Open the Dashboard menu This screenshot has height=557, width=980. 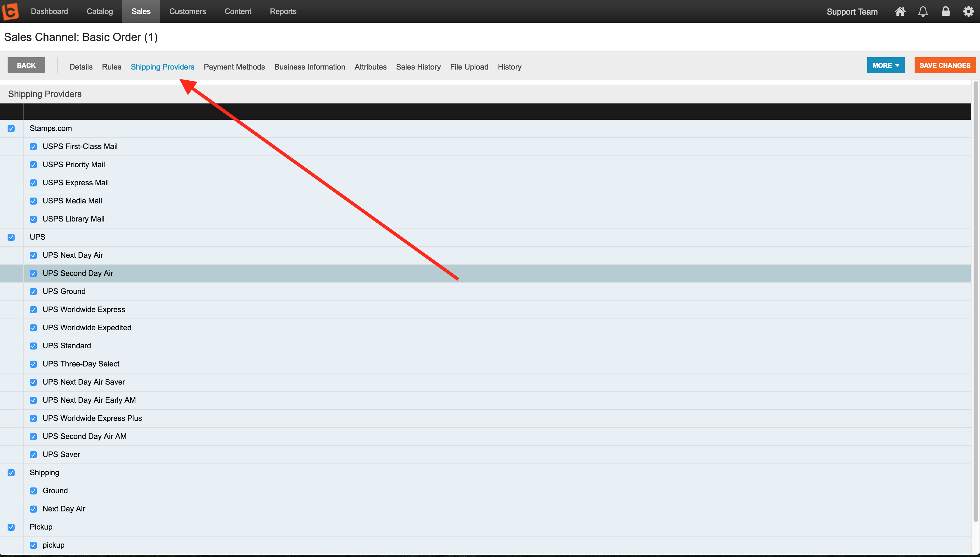pos(49,11)
